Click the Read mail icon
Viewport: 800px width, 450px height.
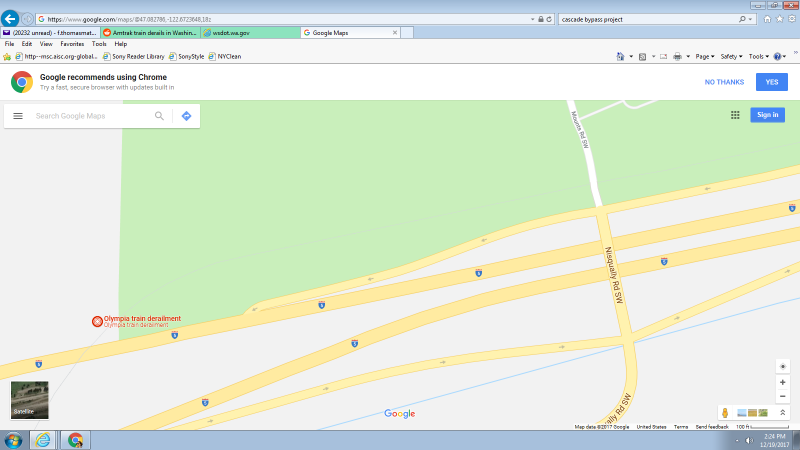point(663,57)
